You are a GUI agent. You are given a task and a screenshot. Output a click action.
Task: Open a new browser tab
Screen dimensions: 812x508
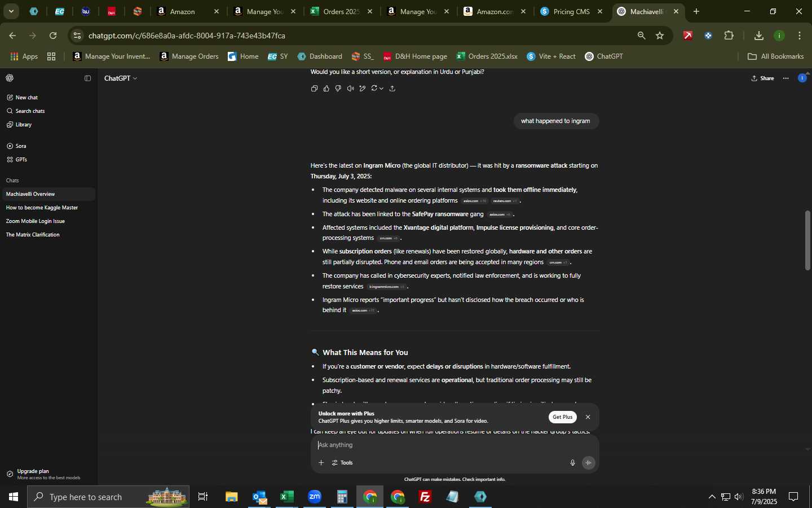(696, 11)
